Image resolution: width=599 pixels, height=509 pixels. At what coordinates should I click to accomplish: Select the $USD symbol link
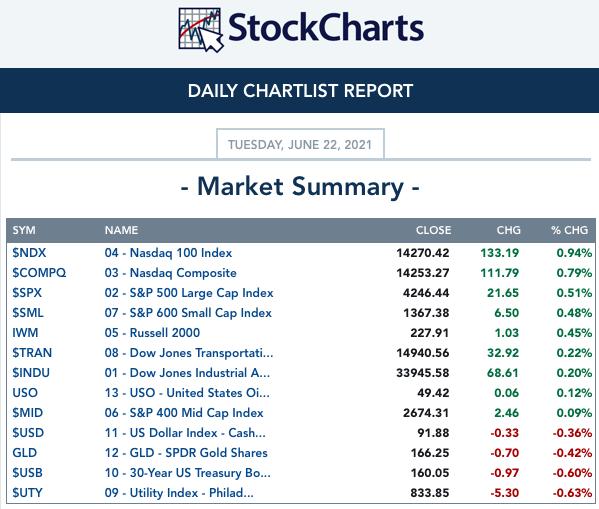(x=28, y=433)
